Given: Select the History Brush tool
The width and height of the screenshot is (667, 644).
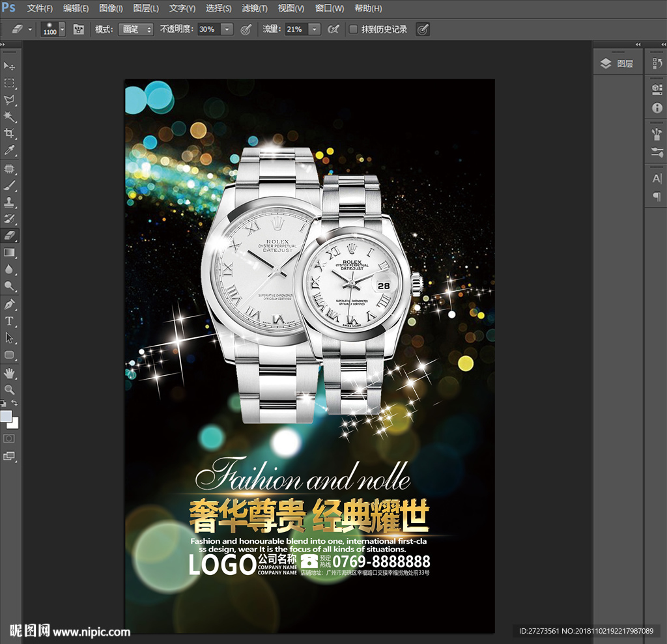Looking at the screenshot, I should pyautogui.click(x=9, y=219).
